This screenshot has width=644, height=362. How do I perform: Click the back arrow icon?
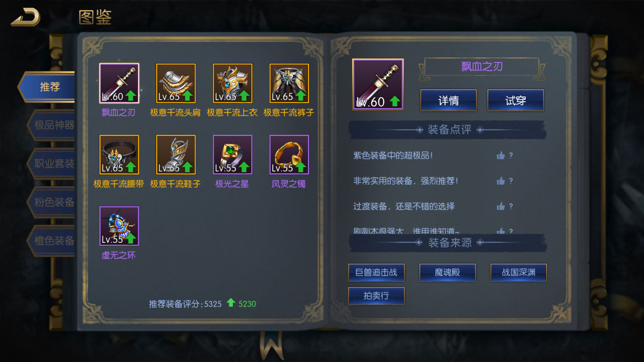point(26,17)
